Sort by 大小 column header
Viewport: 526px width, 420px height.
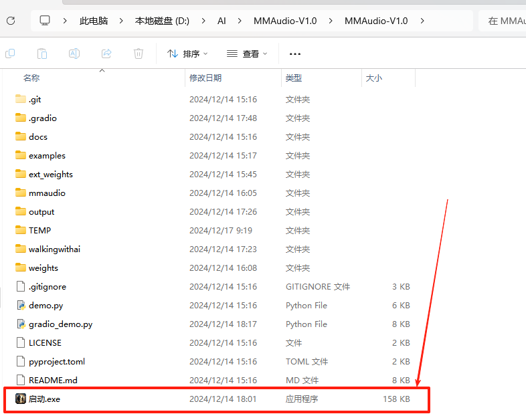[x=373, y=78]
